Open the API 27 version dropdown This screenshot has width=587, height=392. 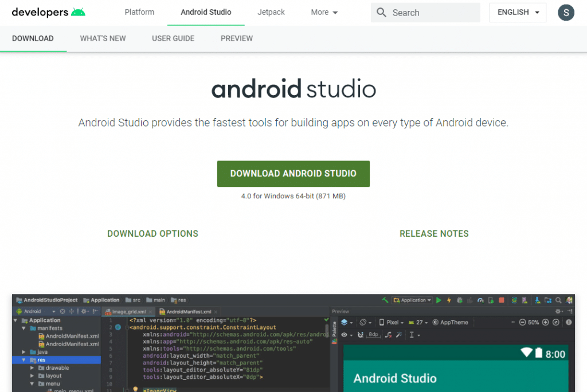(418, 322)
